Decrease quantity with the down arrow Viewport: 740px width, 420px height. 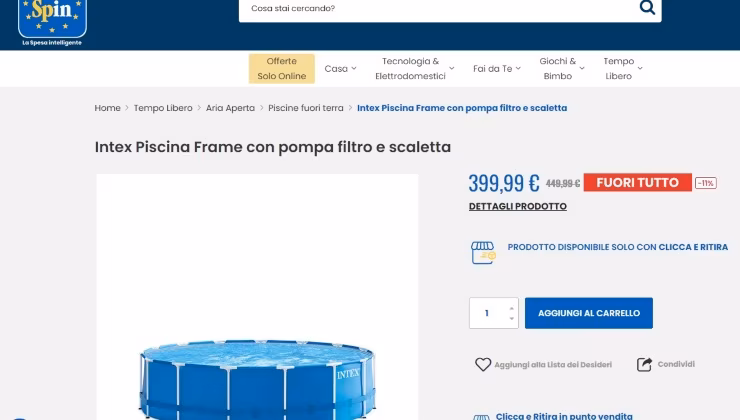pos(512,319)
